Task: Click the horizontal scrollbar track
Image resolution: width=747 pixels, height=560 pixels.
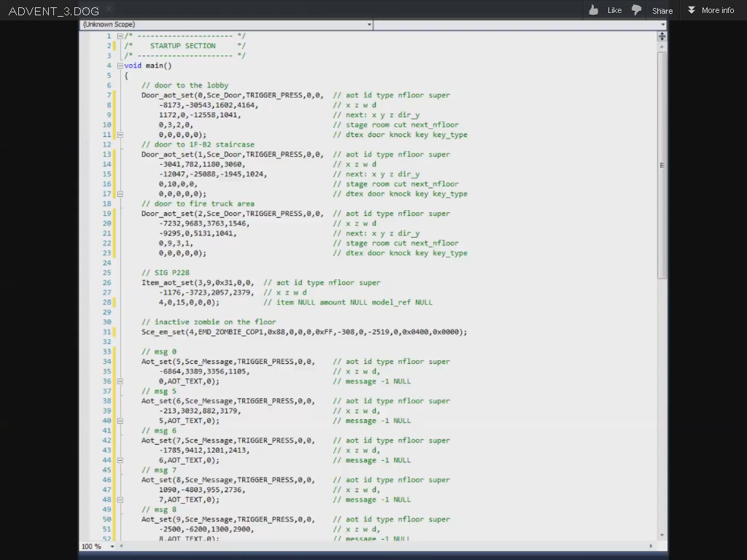Action: [x=387, y=546]
